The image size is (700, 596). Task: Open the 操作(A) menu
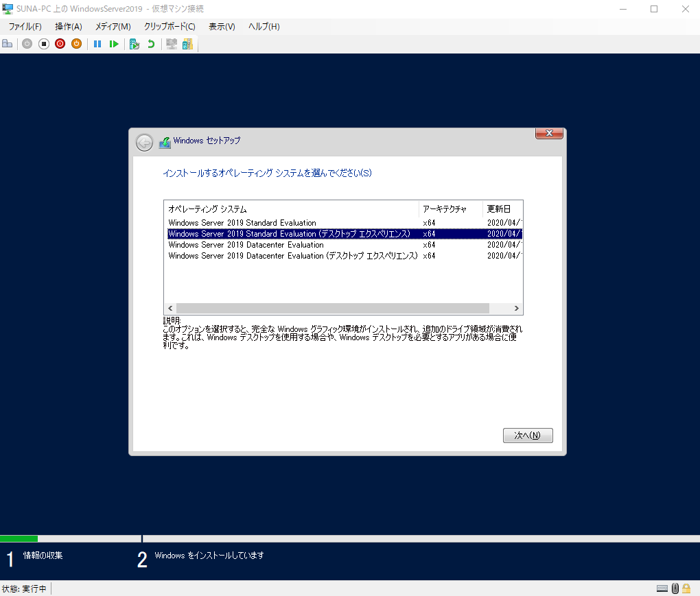pos(69,27)
